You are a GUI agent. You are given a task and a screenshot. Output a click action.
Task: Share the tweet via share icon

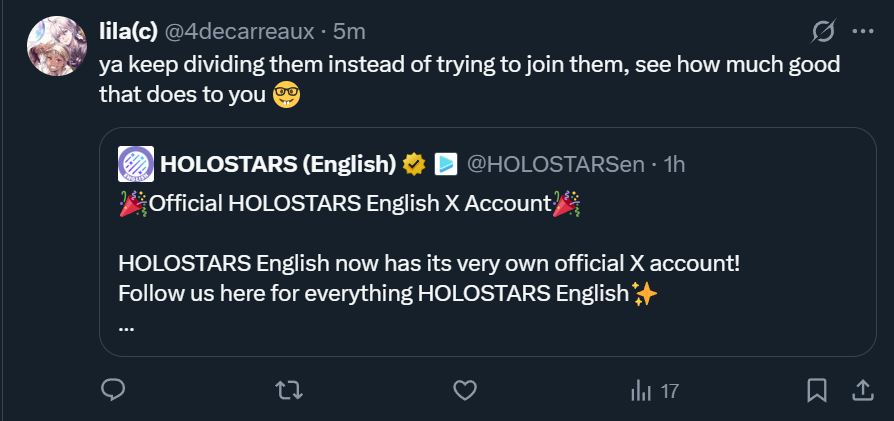(861, 390)
